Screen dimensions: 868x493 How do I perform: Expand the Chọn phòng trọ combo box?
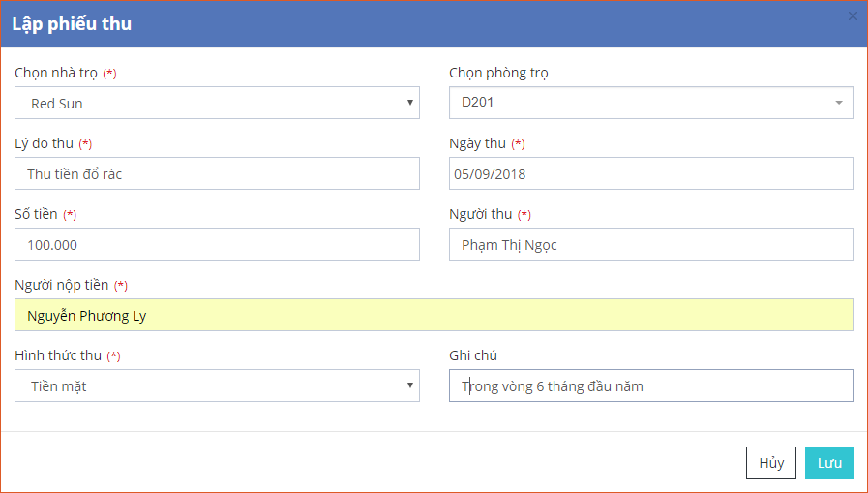651,103
